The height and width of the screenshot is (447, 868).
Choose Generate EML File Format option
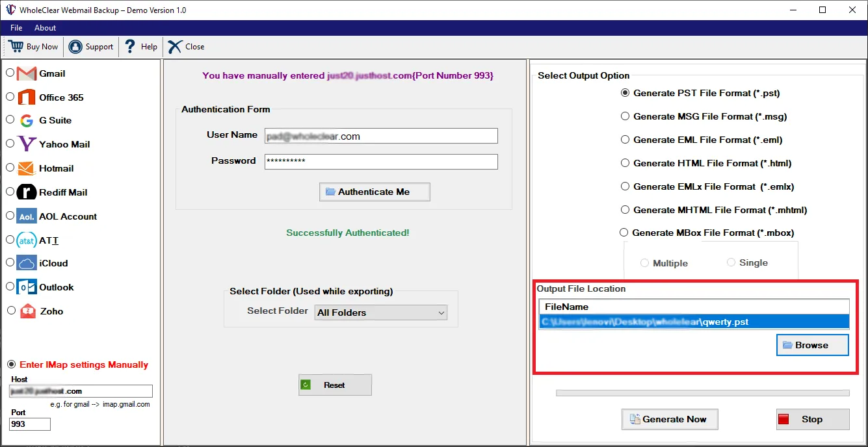tap(625, 140)
